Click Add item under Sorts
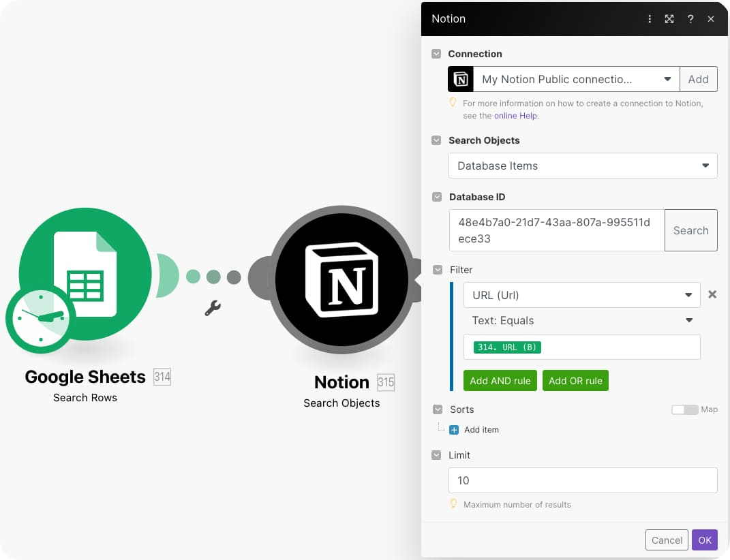 tap(481, 430)
